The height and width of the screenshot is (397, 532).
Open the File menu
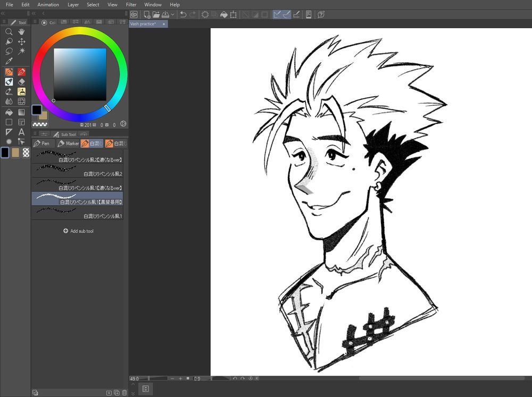(10, 5)
